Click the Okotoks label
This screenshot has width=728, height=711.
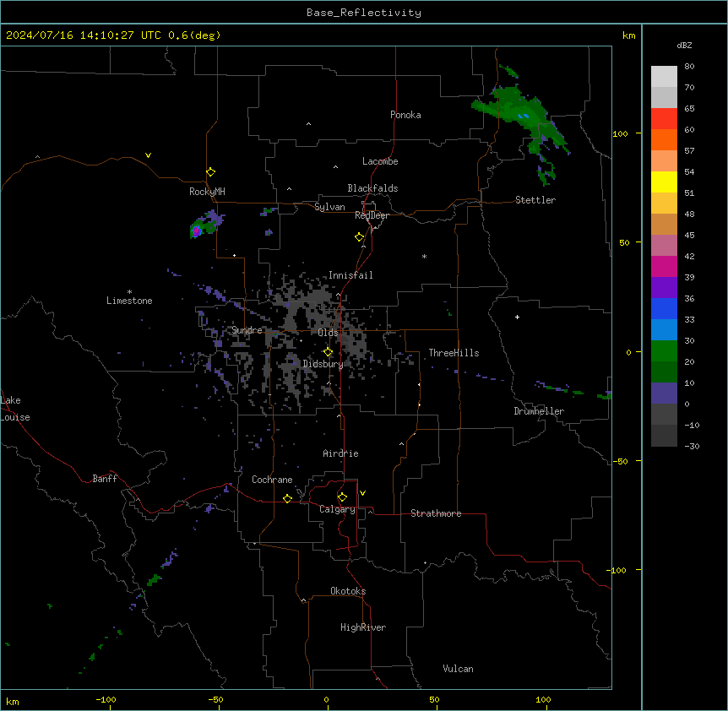point(348,591)
